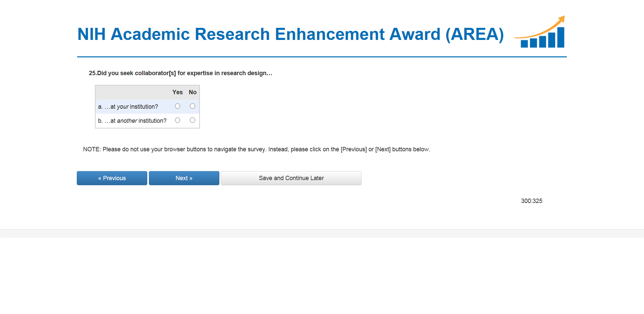Click the question 25 text
The width and height of the screenshot is (644, 314).
pyautogui.click(x=180, y=73)
